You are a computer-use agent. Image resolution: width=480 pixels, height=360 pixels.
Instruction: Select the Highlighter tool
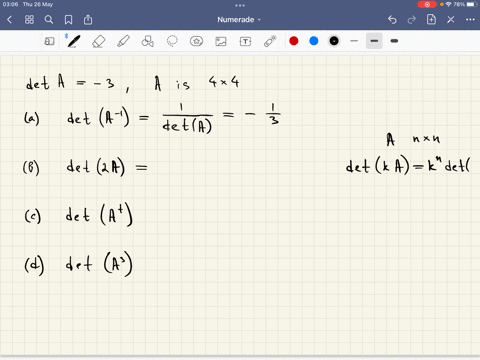click(123, 41)
